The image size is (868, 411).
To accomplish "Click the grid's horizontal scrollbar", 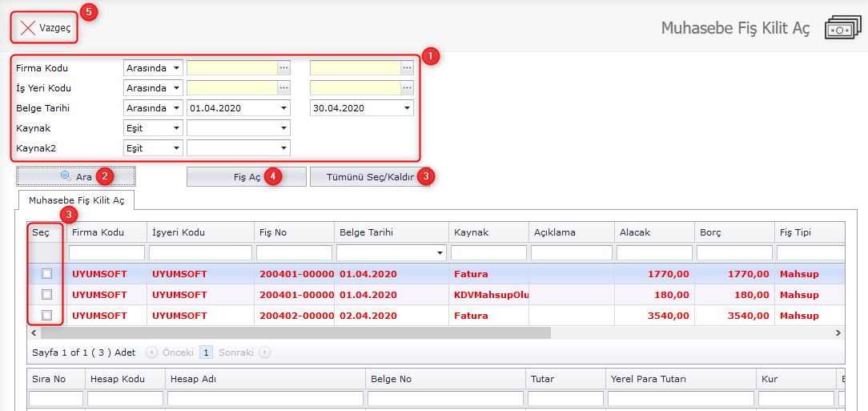I will point(290,332).
